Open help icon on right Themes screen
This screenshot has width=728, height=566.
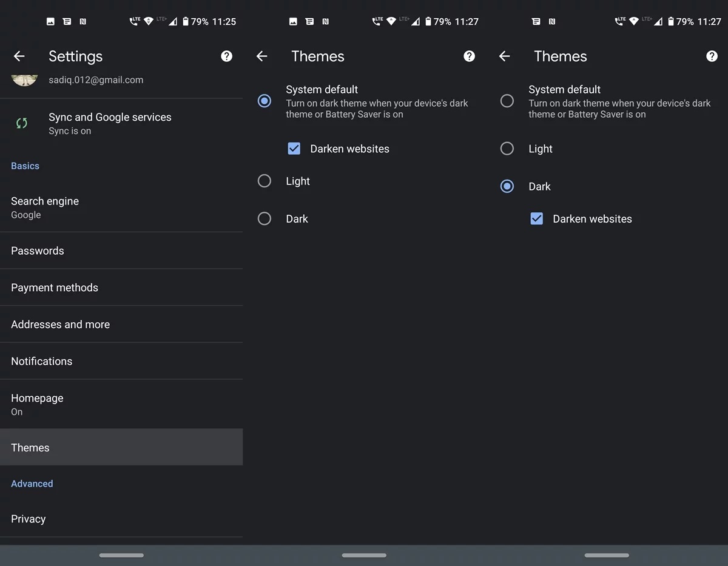pos(712,56)
